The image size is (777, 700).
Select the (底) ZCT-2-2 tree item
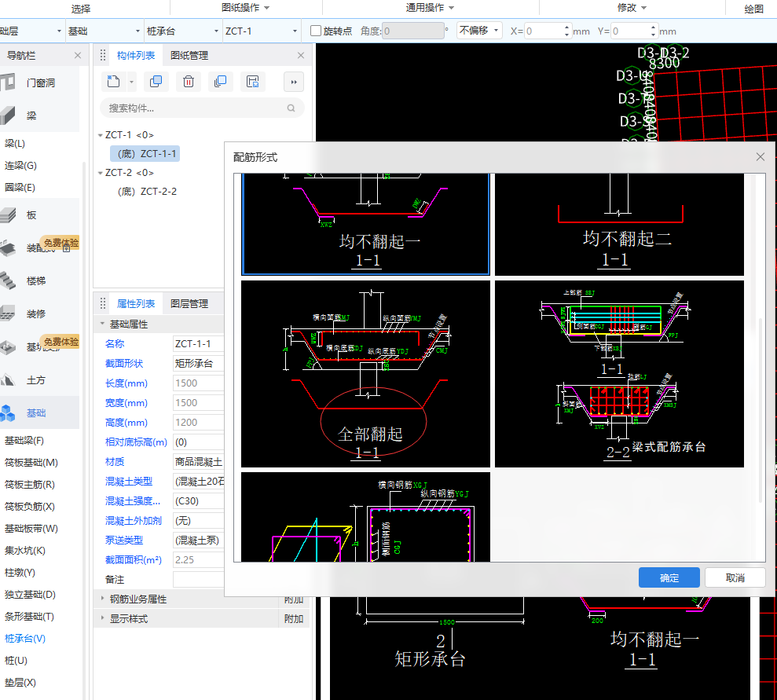[x=147, y=191]
